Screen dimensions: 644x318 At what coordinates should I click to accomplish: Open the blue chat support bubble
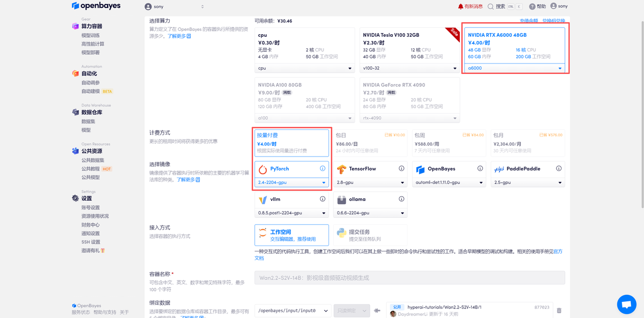click(x=626, y=304)
